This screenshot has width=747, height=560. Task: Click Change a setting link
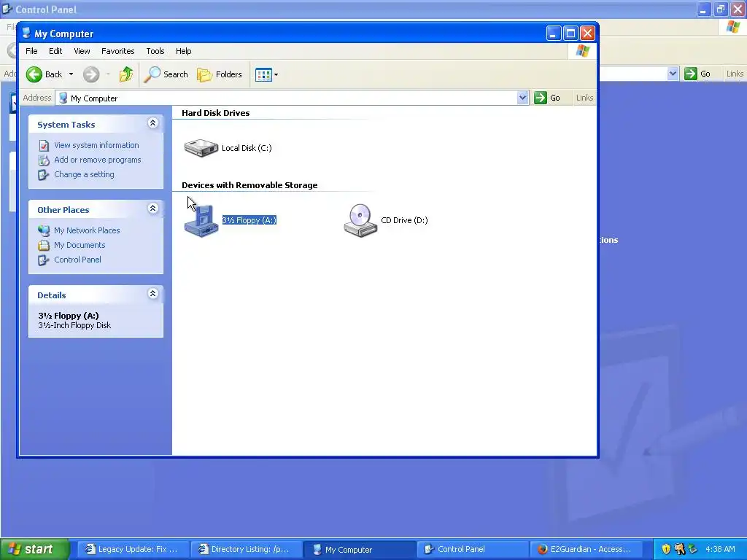point(84,174)
